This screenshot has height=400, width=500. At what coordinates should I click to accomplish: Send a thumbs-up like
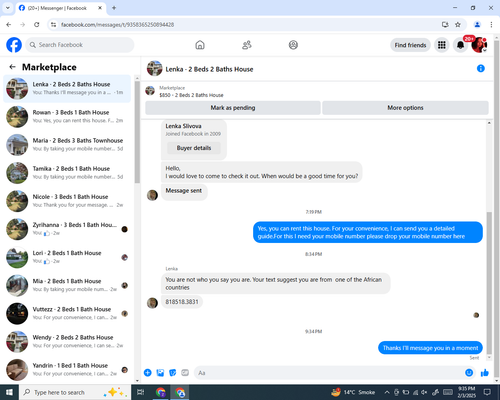pyautogui.click(x=485, y=373)
